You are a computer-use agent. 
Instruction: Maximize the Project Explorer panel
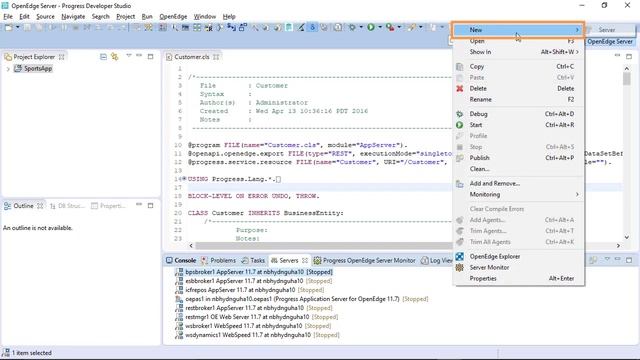pyautogui.click(x=151, y=56)
